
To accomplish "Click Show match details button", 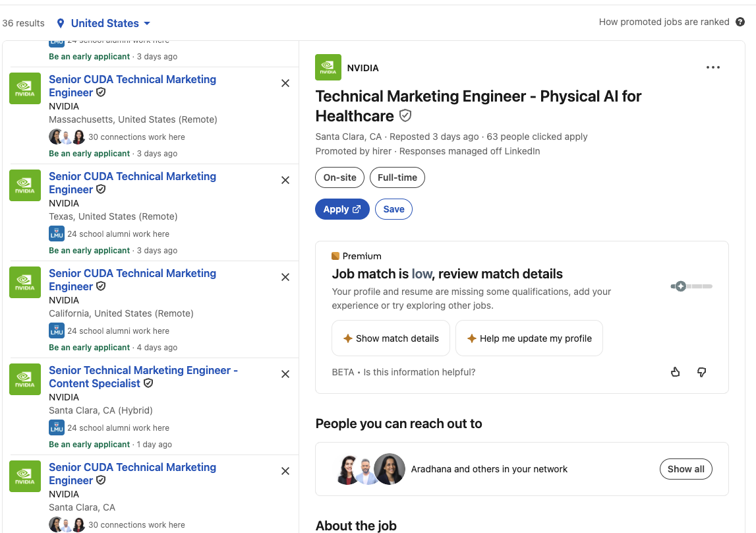I will 391,338.
